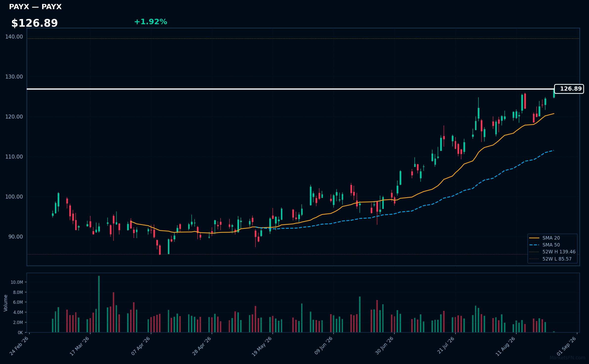This screenshot has height=364, width=589.
Task: Click the +1.92% change percentage
Action: pyautogui.click(x=151, y=22)
